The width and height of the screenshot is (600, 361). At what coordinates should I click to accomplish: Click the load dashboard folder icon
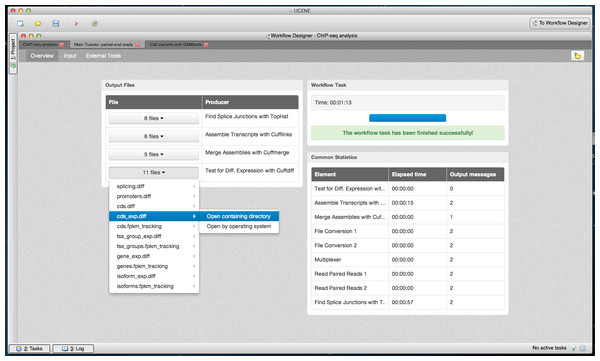point(577,56)
